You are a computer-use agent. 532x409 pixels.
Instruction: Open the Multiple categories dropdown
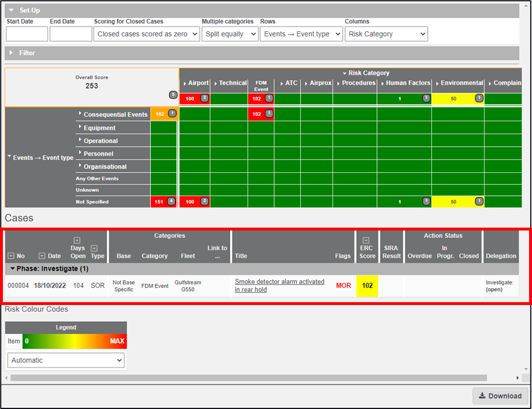coord(230,34)
